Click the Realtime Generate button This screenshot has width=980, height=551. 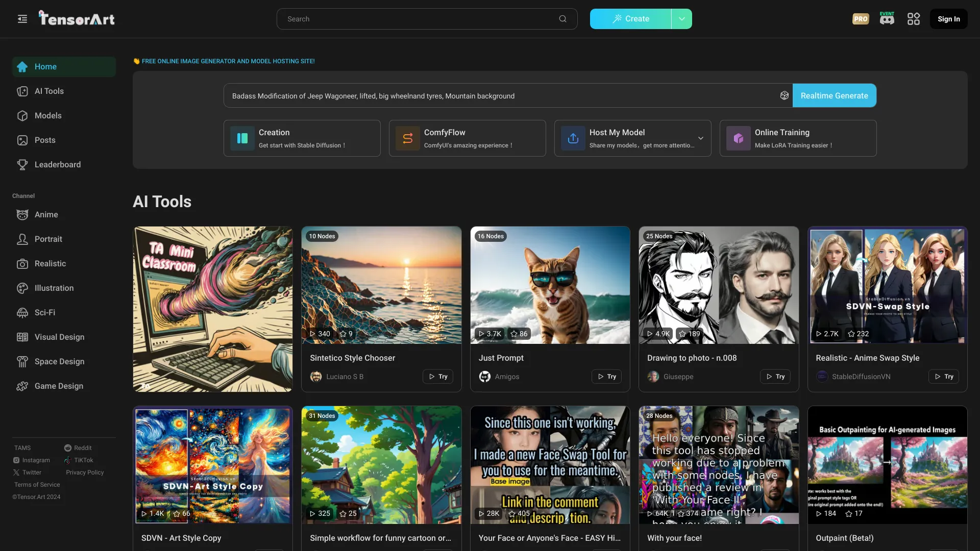coord(834,95)
